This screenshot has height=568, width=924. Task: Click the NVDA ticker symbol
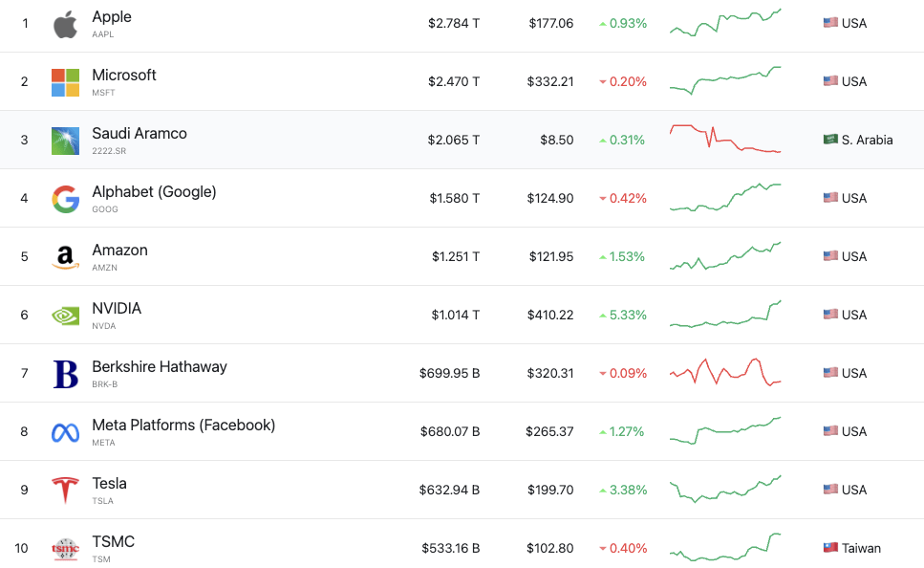104,326
